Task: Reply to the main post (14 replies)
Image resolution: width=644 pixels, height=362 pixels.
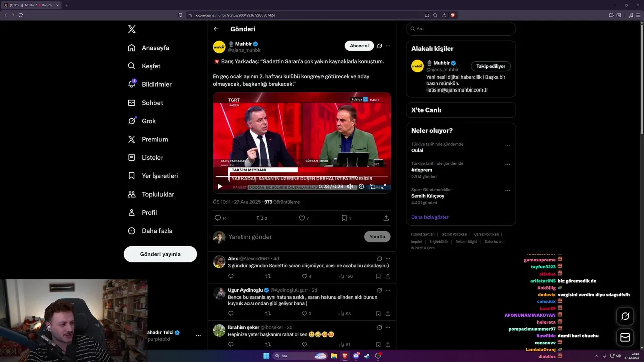Action: coord(220,218)
